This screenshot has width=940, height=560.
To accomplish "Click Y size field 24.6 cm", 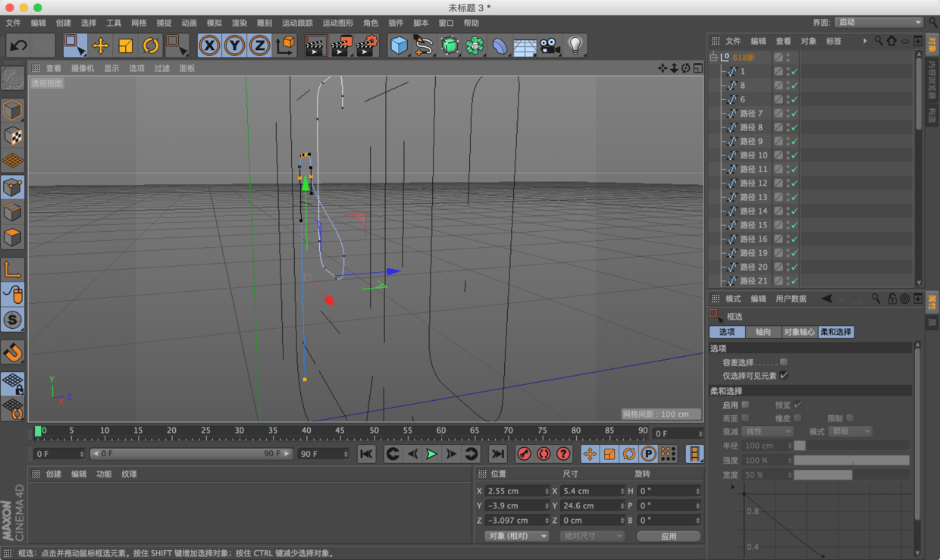I will tap(593, 505).
